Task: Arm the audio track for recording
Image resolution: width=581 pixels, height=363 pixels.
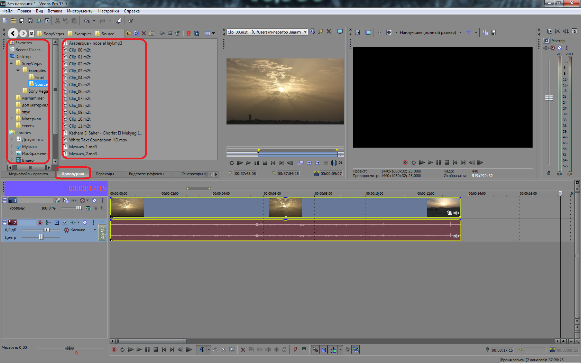Action: (40, 222)
